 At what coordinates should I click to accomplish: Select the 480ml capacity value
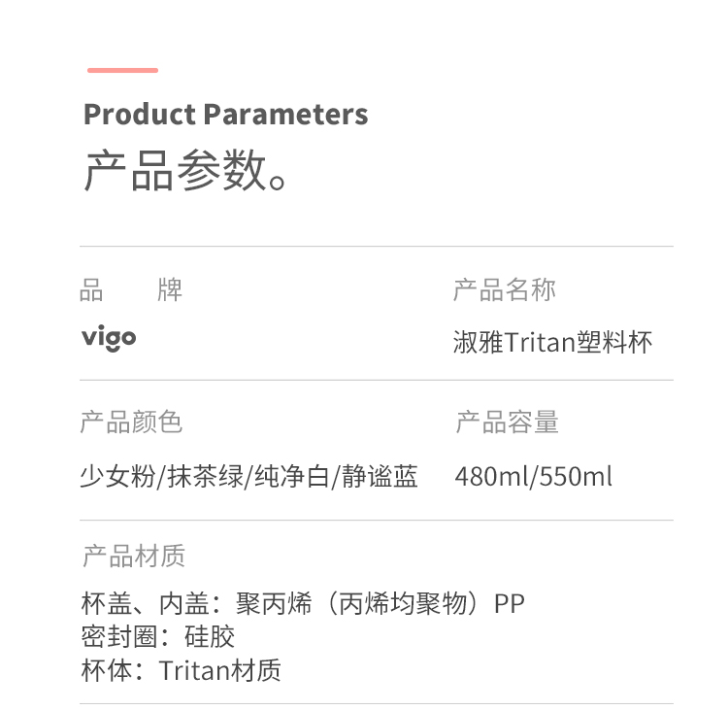pos(491,477)
